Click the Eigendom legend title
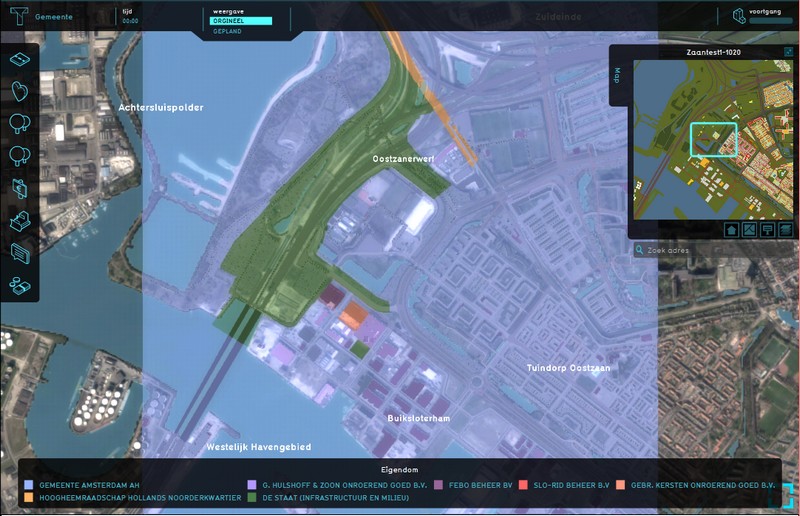 point(399,467)
